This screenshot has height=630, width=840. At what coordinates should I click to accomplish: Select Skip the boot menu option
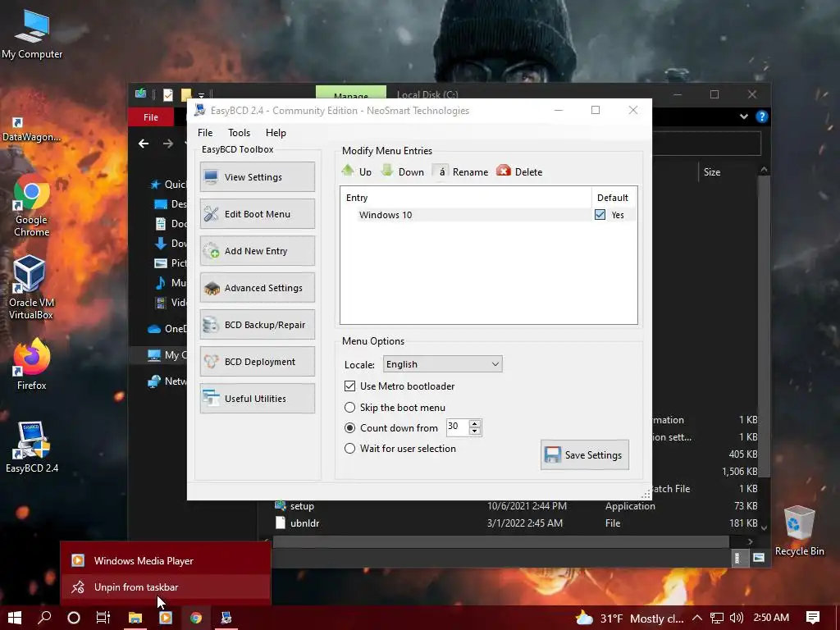coord(349,407)
